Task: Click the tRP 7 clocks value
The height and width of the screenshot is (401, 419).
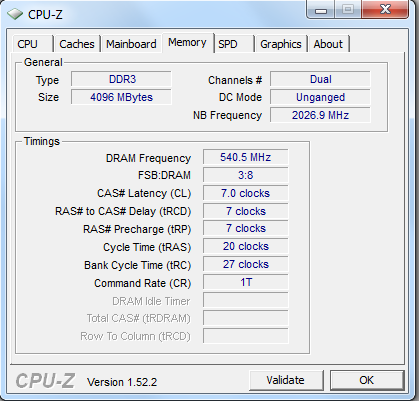Action: [246, 228]
